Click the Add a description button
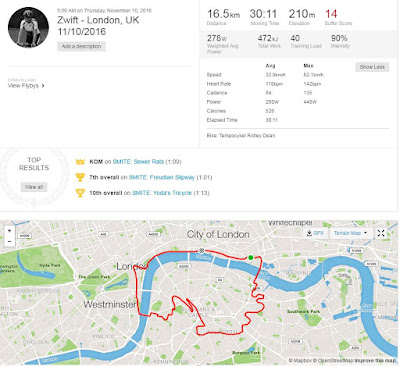Viewport: 400px width, 366px height. (x=81, y=46)
